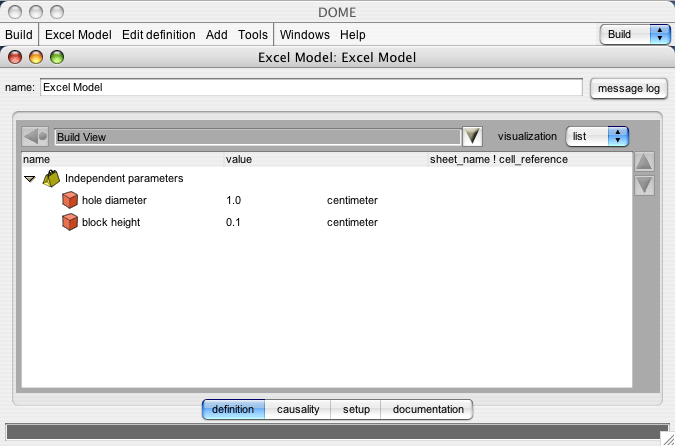The image size is (675, 446).
Task: Select the hole diameter row
Action: [x=327, y=201]
